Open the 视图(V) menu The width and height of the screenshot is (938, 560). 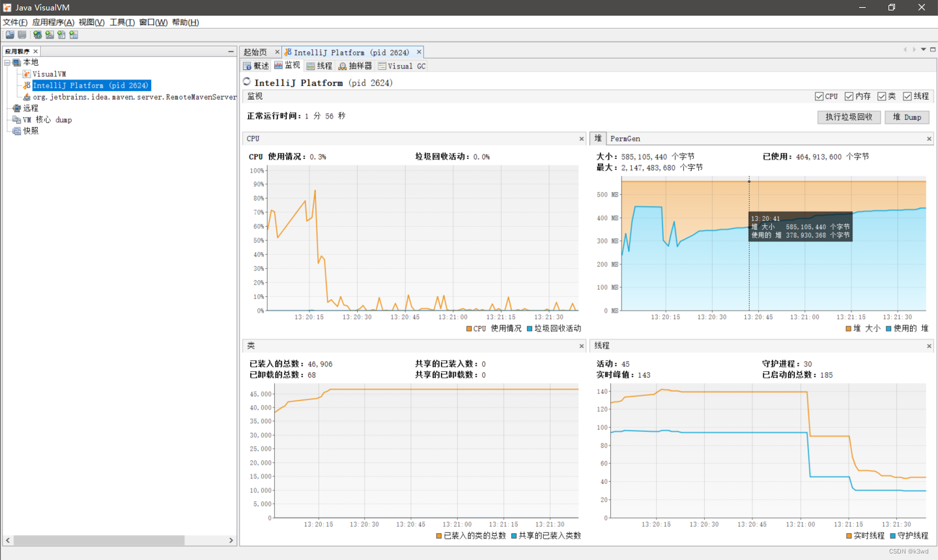tap(92, 22)
